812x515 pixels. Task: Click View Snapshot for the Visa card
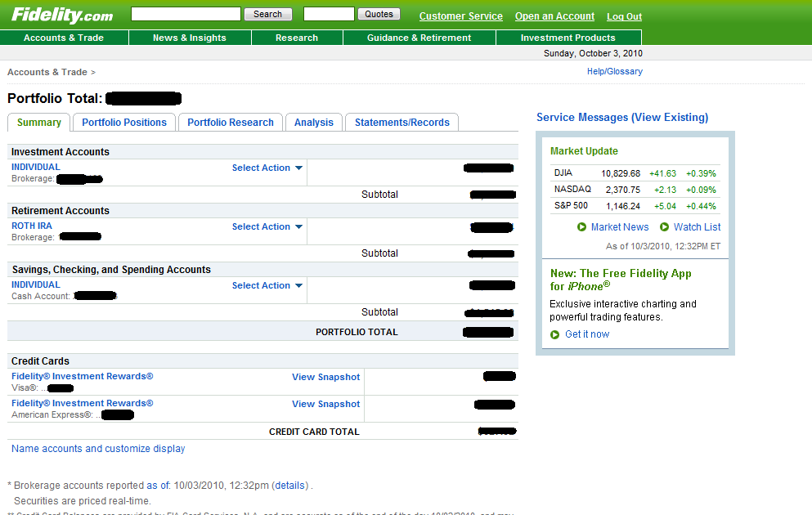[x=325, y=377]
